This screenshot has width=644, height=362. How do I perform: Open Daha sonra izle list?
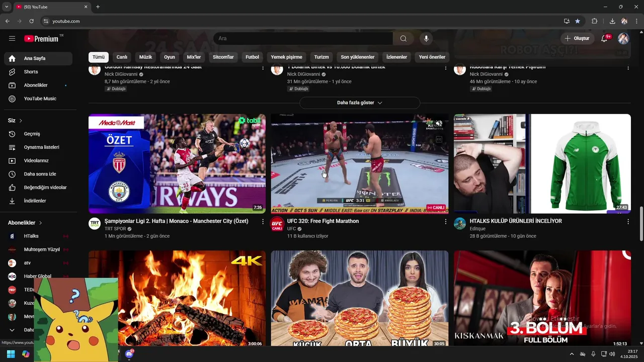click(x=38, y=174)
